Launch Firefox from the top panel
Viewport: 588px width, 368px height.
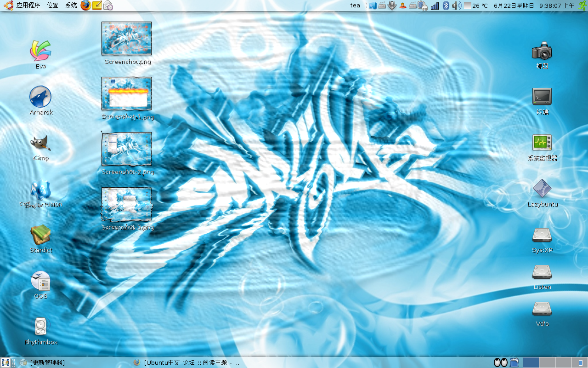tap(85, 6)
